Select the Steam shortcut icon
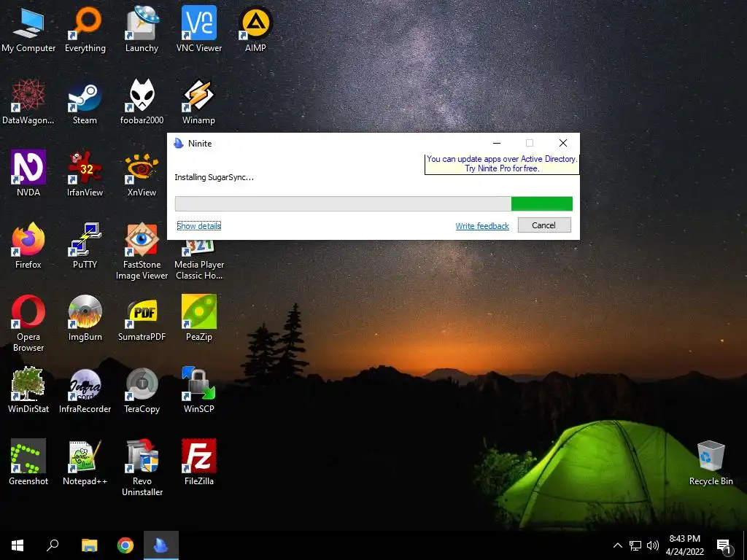This screenshot has width=747, height=560. [x=85, y=101]
